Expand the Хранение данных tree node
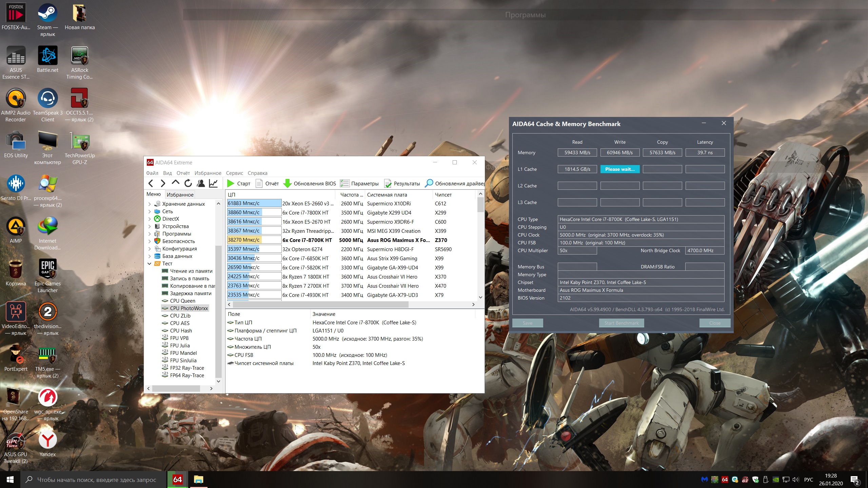 [x=150, y=204]
